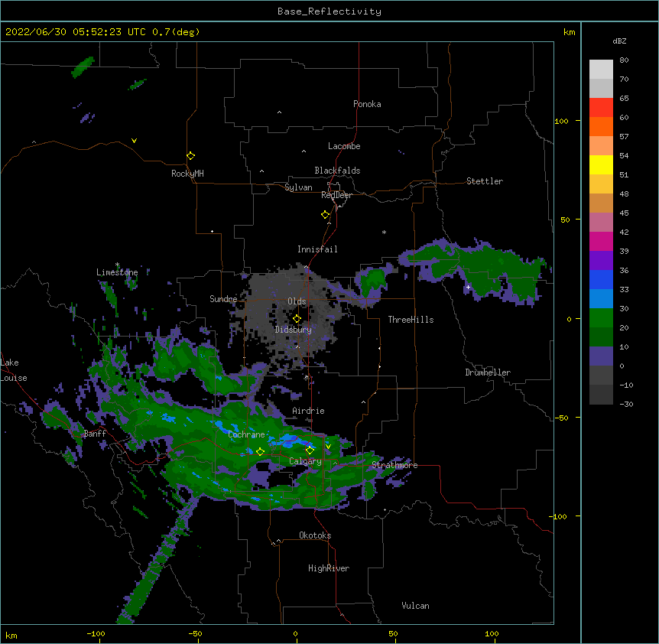The width and height of the screenshot is (659, 644).
Task: Click the Sundre label
Action: coord(223,299)
